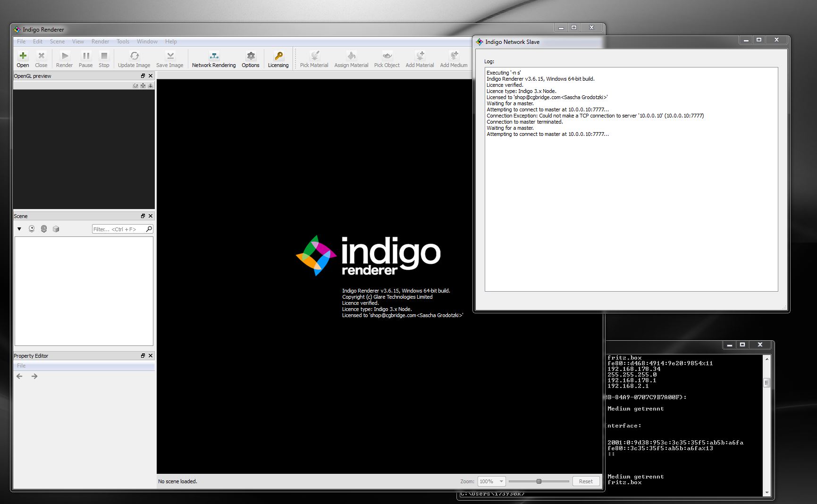Open Options from the toolbar
817x504 pixels.
(x=251, y=59)
